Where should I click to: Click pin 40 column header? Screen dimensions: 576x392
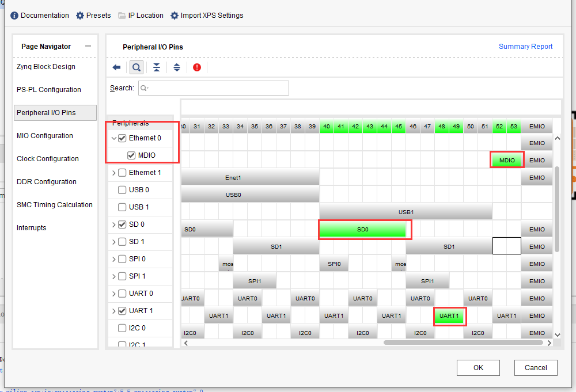(x=327, y=126)
